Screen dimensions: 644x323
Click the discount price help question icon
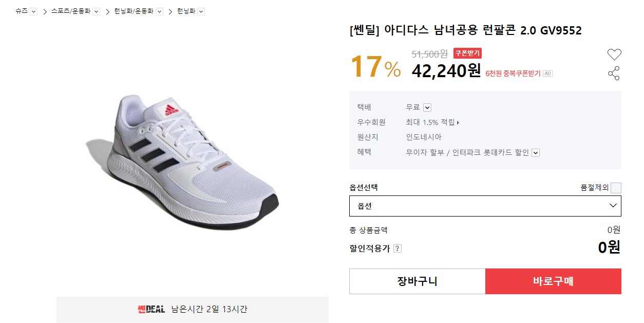[x=397, y=248]
